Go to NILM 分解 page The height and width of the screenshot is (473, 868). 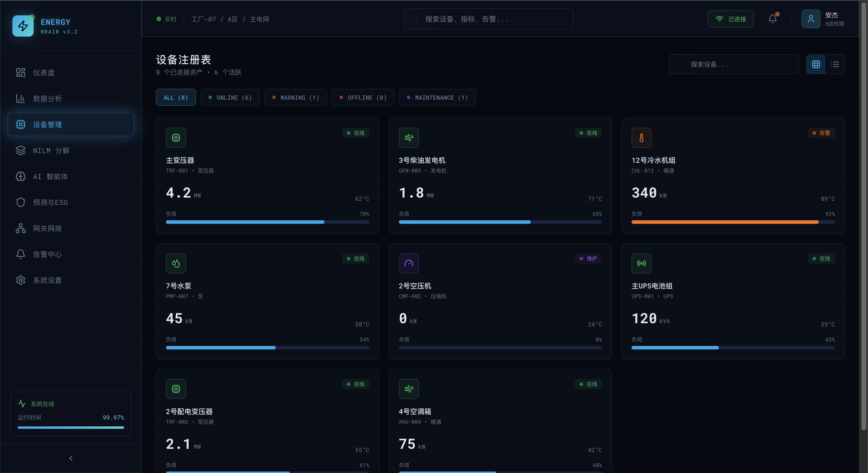tap(51, 150)
